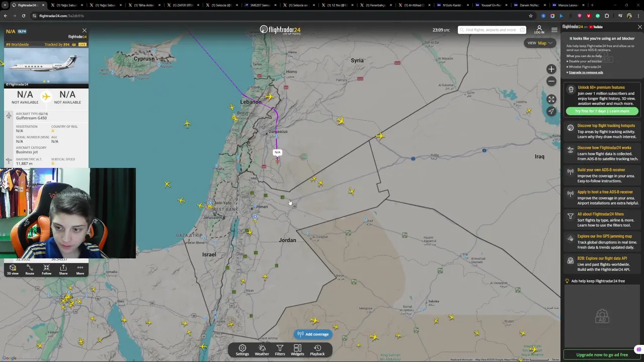Screen dimensions: 644x362
Task: Open Upgrade to remove ads link
Action: click(586, 72)
